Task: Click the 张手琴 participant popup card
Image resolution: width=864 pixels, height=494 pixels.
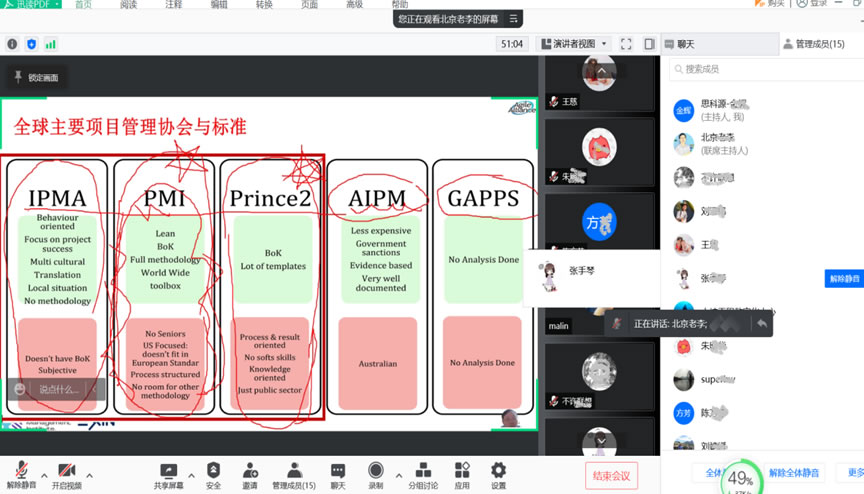Action: (591, 277)
